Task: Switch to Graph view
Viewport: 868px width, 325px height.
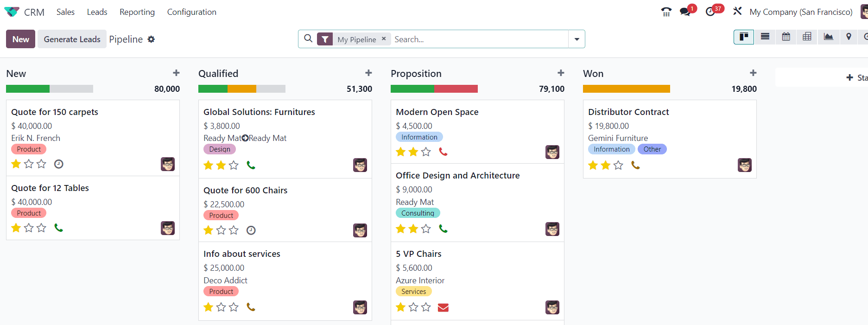Action: [x=828, y=37]
